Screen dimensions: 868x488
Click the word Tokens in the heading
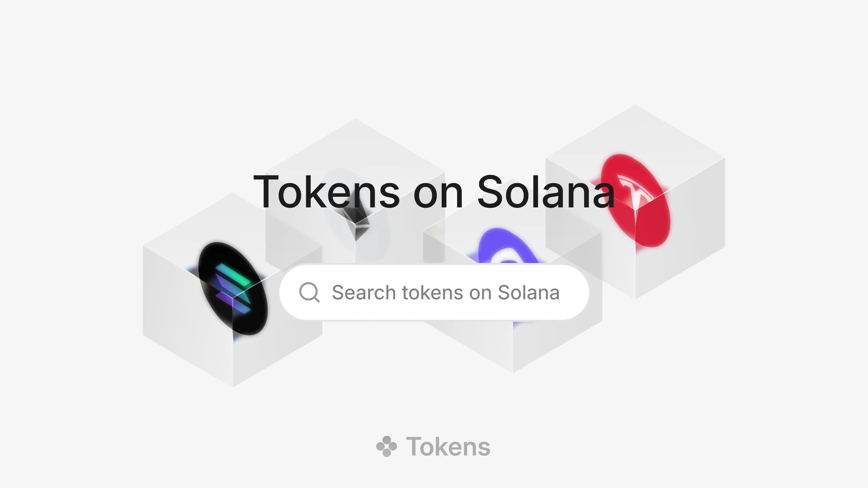coord(326,192)
